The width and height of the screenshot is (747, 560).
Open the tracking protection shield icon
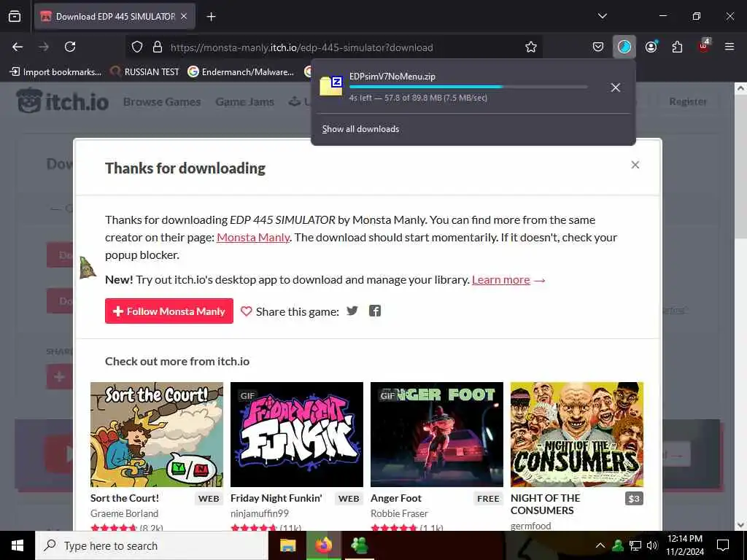click(x=137, y=47)
